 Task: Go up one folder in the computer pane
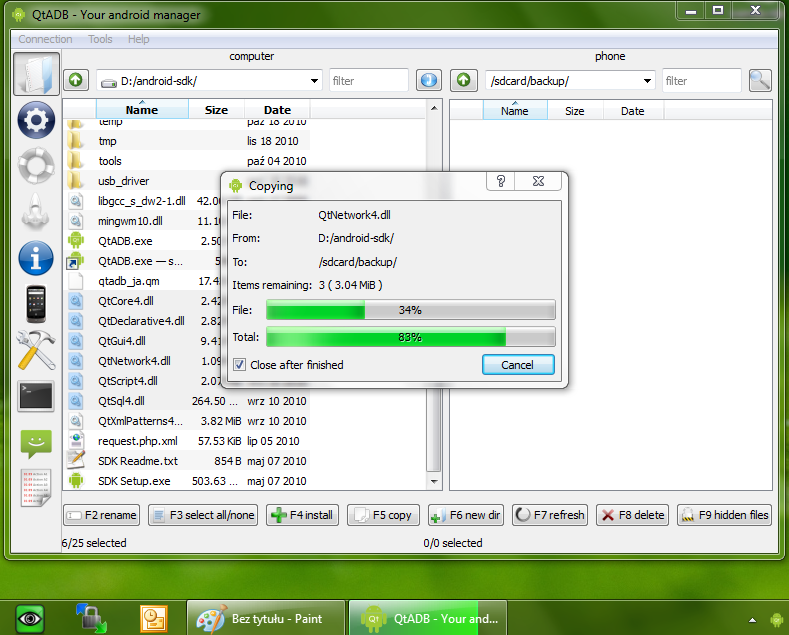click(x=76, y=80)
